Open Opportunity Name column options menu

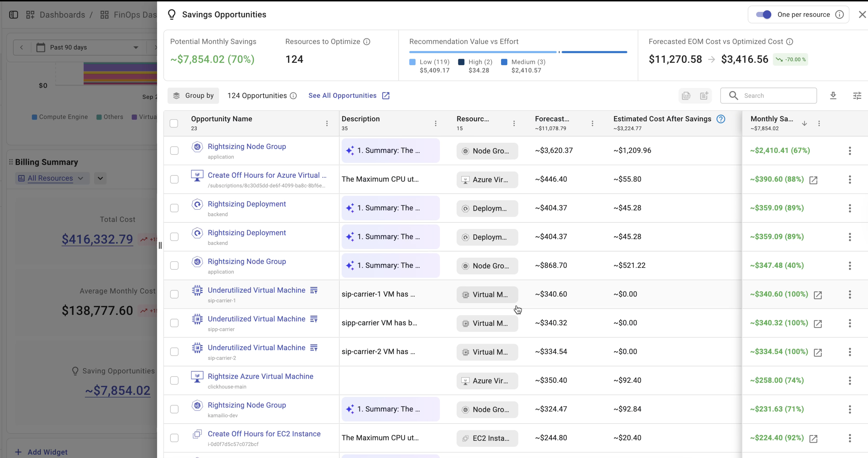tap(326, 124)
